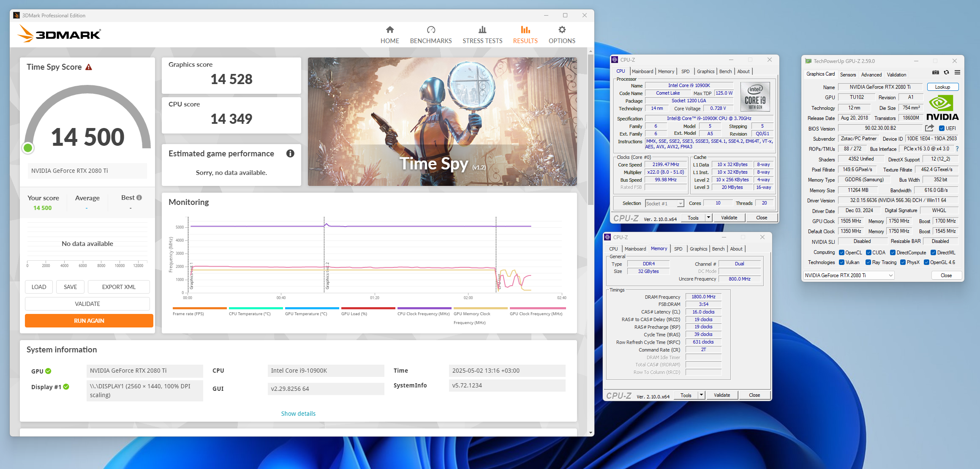980x469 pixels.
Task: Click info icon next to Best score
Action: [x=139, y=197]
